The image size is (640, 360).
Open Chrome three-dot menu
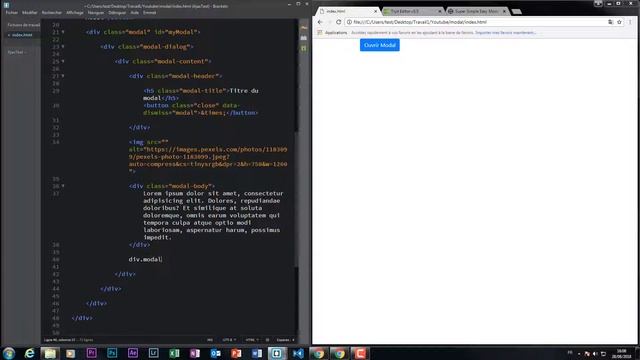[x=630, y=22]
